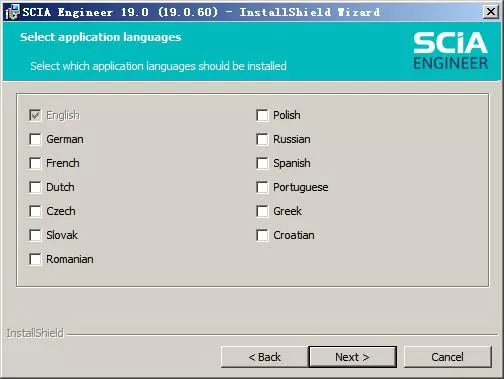The height and width of the screenshot is (379, 504).
Task: Enable Russian language installation
Action: click(x=262, y=139)
